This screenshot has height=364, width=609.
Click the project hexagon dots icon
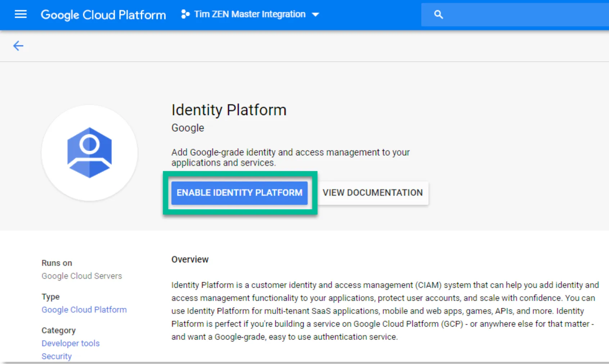point(185,14)
